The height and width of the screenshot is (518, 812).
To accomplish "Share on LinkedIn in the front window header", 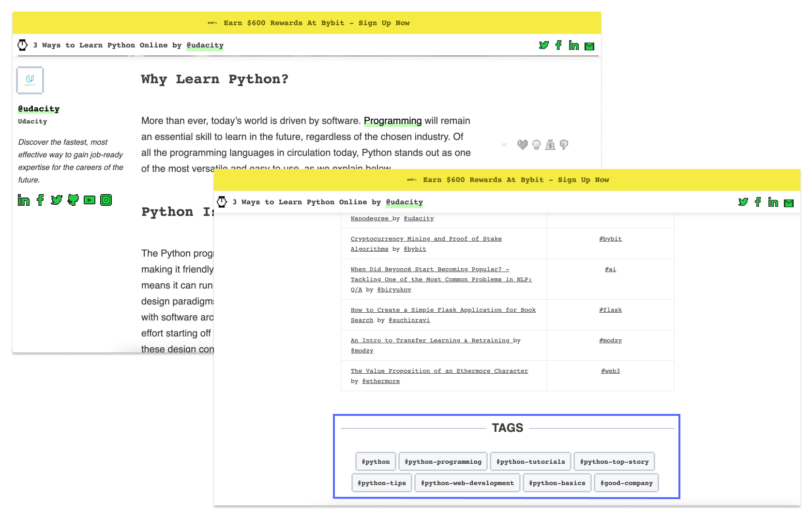I will pos(773,202).
